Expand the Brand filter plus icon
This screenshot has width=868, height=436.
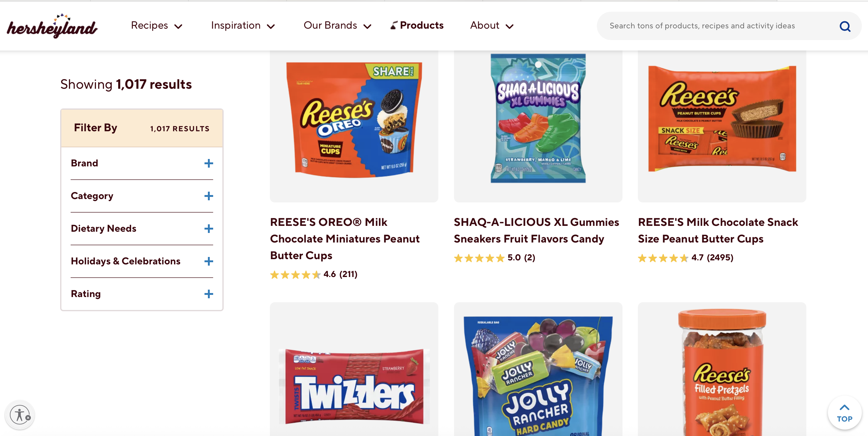click(x=209, y=163)
